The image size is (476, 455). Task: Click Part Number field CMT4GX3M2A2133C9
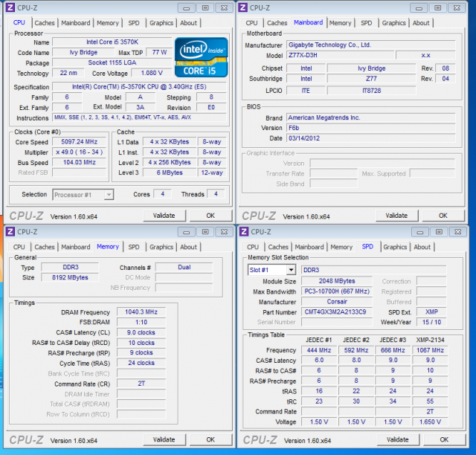[x=336, y=312]
